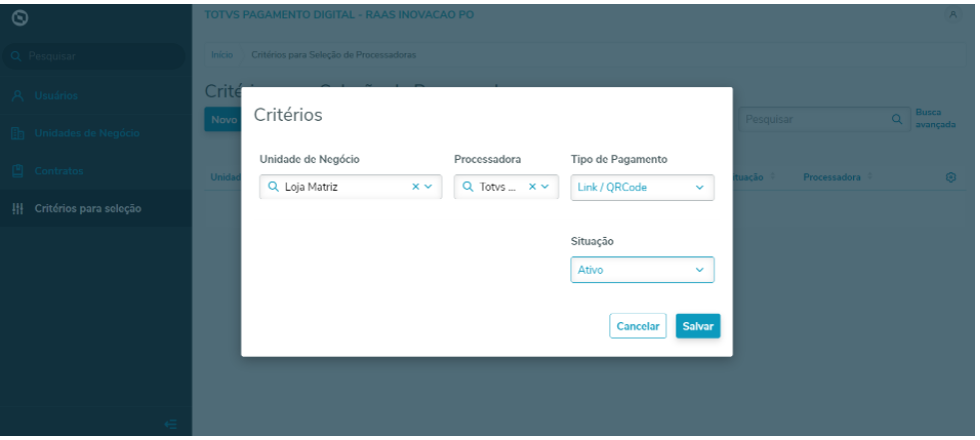980x440 pixels.
Task: Click the Critérios dialog title
Action: coord(288,115)
